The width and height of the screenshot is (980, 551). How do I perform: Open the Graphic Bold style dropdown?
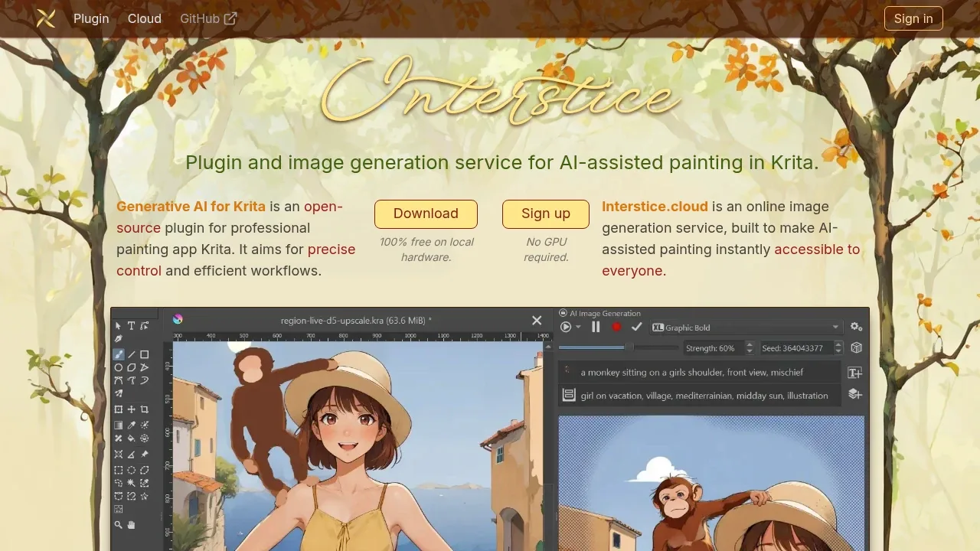click(x=746, y=327)
